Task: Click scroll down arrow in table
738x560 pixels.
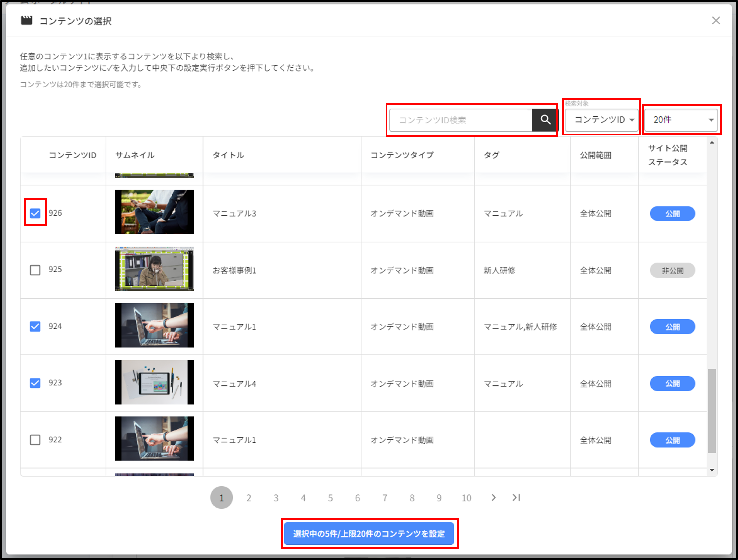Action: coord(712,470)
